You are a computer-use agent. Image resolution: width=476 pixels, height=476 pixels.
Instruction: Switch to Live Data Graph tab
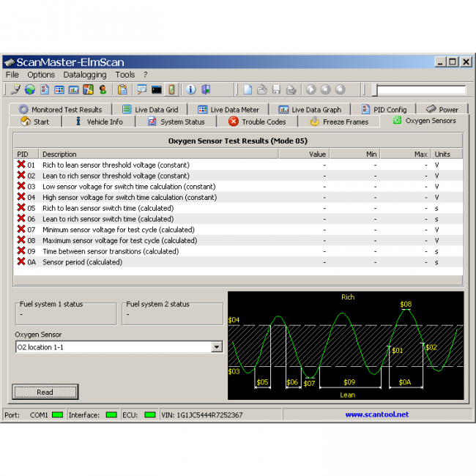coord(310,109)
